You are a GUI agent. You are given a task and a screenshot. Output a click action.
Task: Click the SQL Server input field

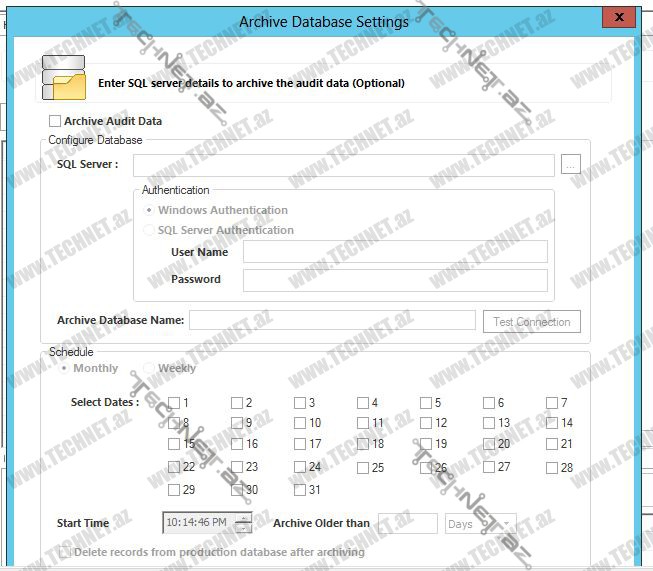(x=343, y=165)
